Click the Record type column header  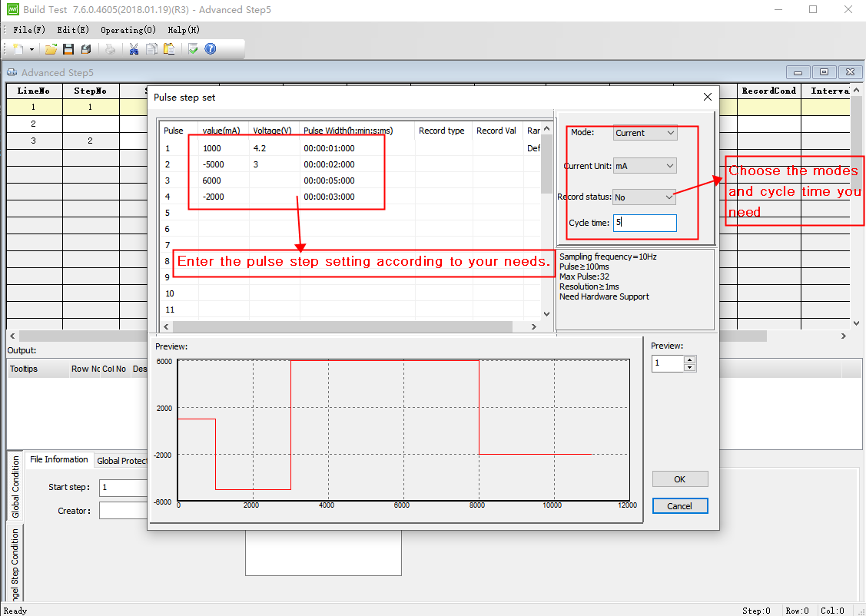tap(441, 131)
